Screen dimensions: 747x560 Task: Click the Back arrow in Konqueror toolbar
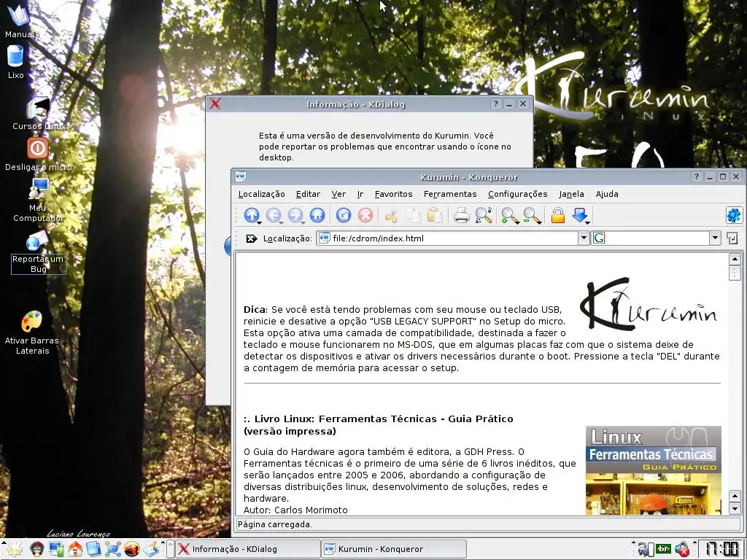(273, 215)
